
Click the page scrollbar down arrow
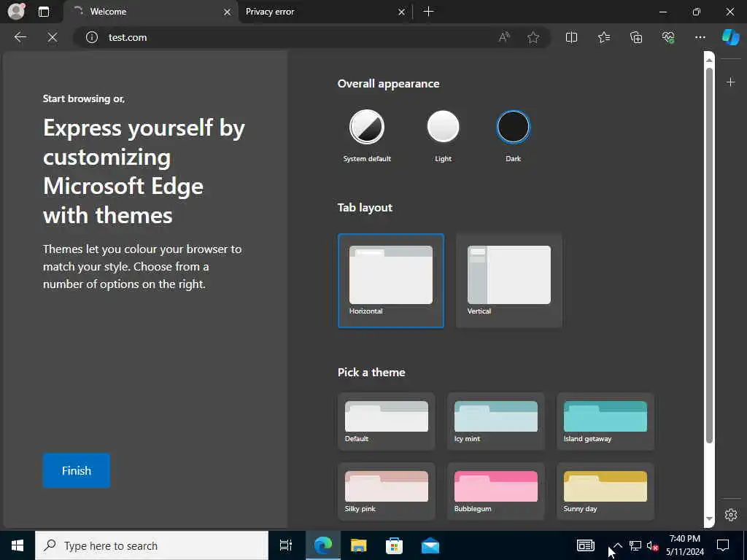pos(709,518)
